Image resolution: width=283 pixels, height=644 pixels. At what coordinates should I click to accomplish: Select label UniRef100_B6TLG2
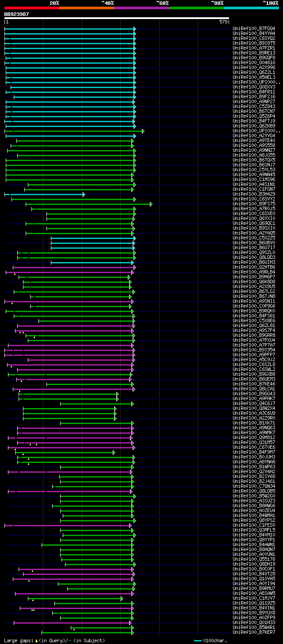(x=254, y=292)
